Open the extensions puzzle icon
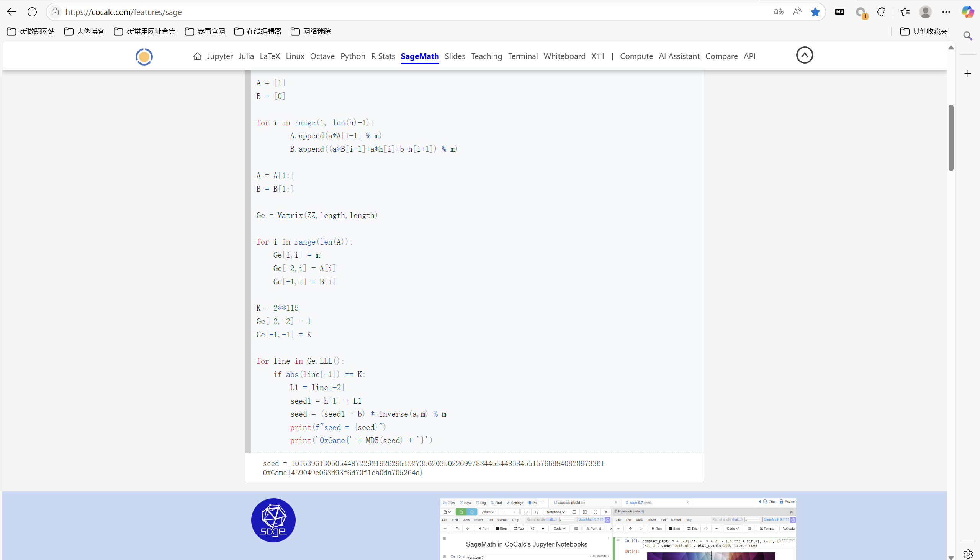 click(x=882, y=12)
